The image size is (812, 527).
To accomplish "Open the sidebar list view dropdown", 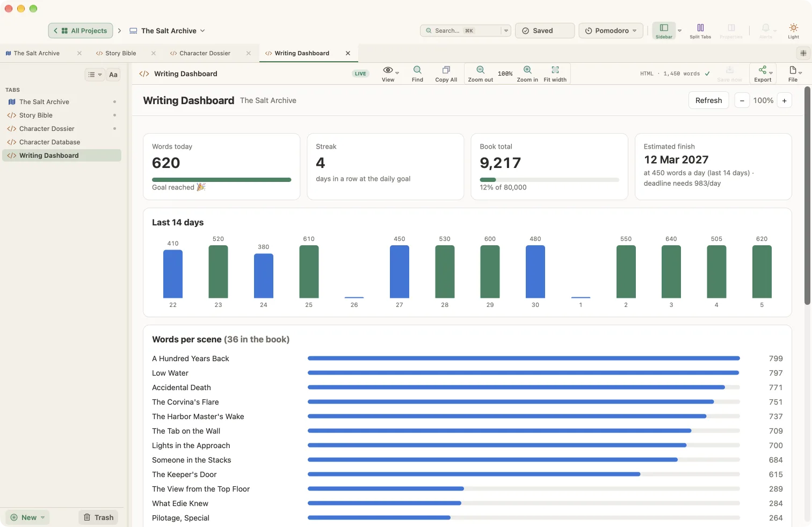I will click(x=95, y=75).
